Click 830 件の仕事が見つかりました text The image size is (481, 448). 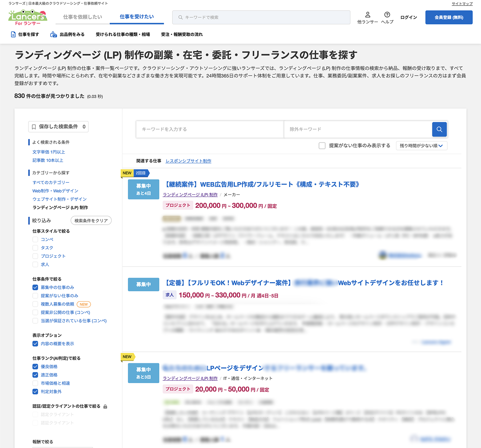(x=49, y=96)
